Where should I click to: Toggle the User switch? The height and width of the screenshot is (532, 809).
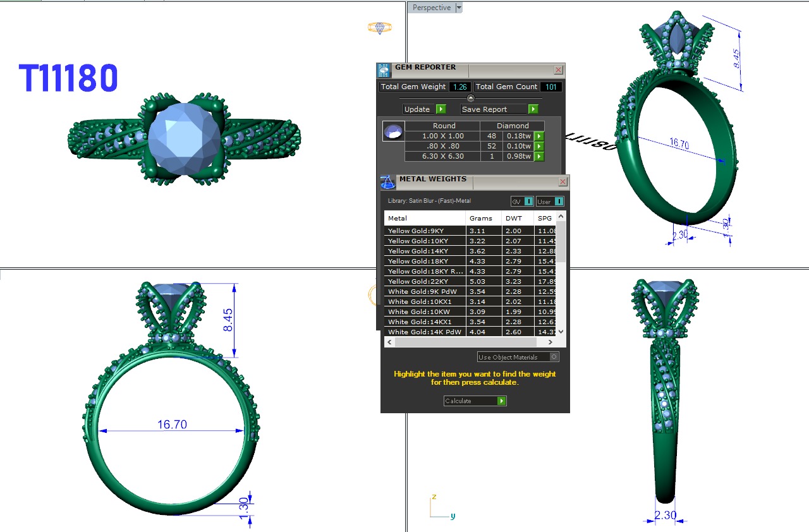click(x=559, y=202)
